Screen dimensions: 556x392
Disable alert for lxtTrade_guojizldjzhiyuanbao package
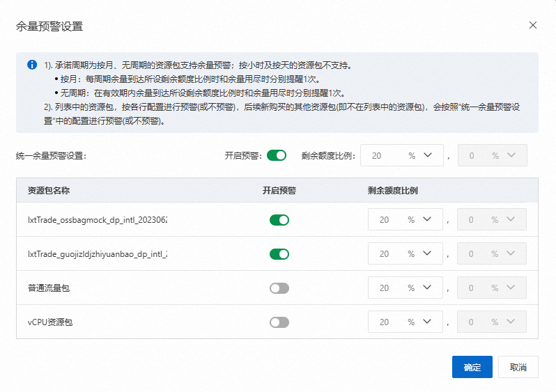(279, 253)
